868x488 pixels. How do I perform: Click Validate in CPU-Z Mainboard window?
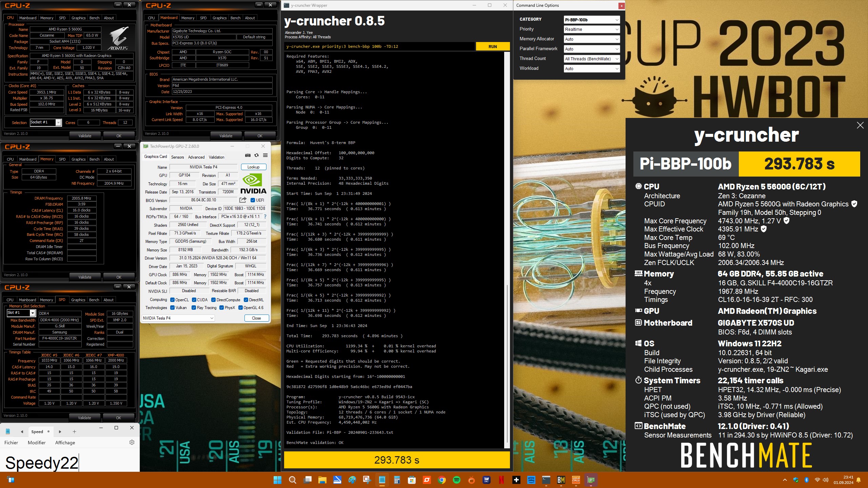point(226,136)
